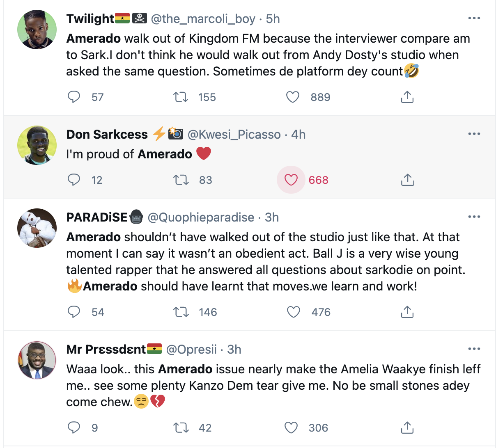The width and height of the screenshot is (496, 448).
Task: Reply to Don Sarkcess's tweet
Action: pos(74,180)
